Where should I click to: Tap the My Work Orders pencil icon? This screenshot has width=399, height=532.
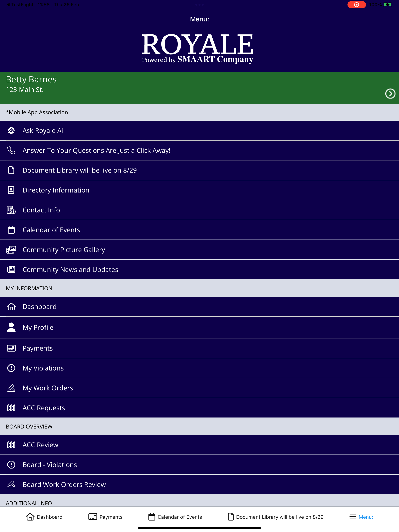[x=11, y=388]
